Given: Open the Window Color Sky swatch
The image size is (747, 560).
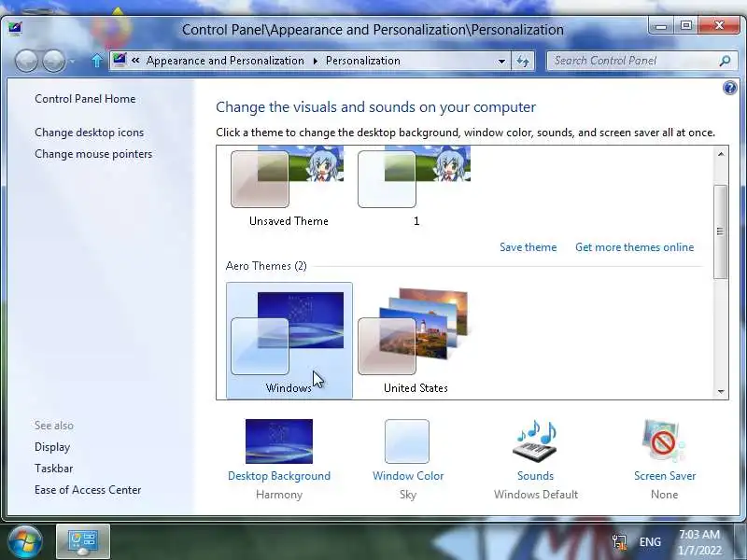Looking at the screenshot, I should (407, 441).
